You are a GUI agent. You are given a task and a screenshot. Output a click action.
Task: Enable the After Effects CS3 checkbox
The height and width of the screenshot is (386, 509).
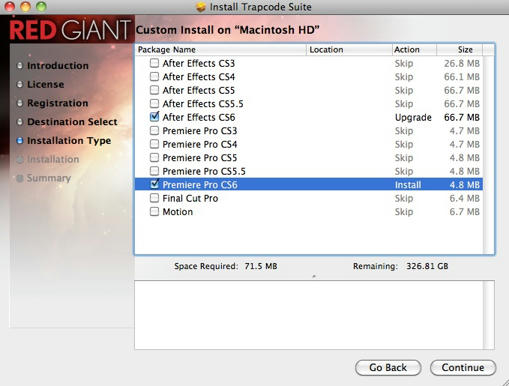(x=154, y=63)
